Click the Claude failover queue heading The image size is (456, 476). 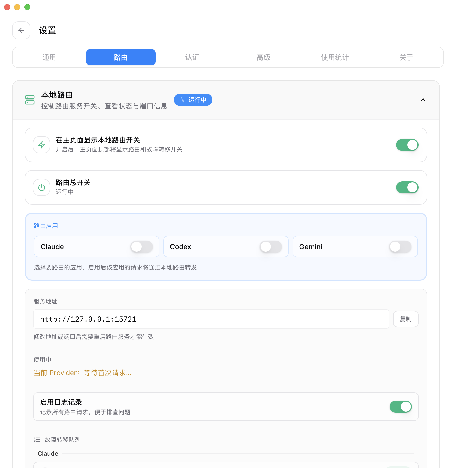click(48, 454)
